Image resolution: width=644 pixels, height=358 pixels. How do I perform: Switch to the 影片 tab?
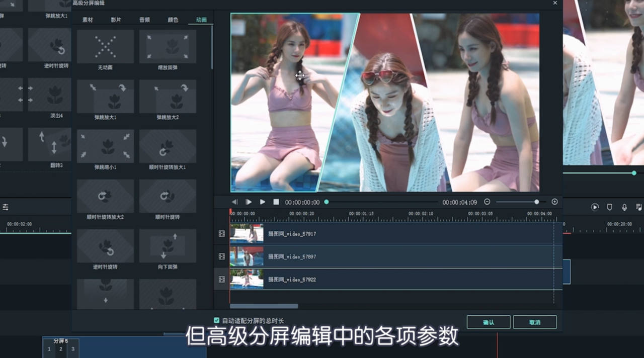coord(116,20)
